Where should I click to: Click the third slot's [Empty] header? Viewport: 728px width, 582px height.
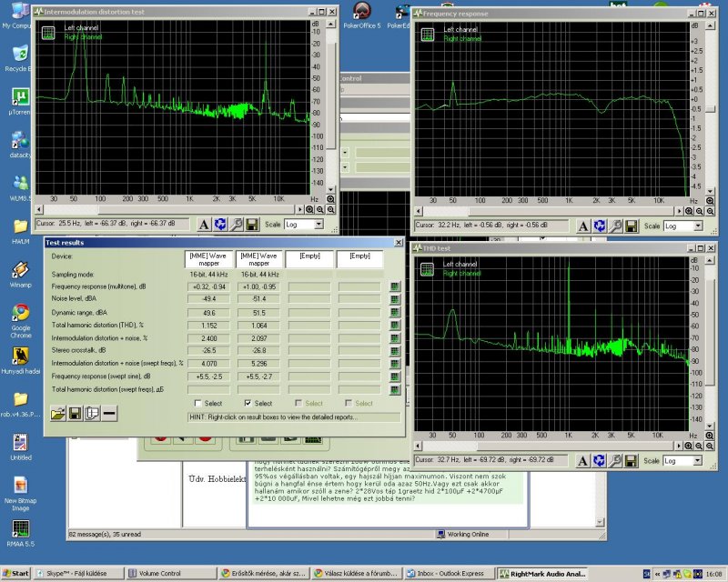(x=309, y=259)
